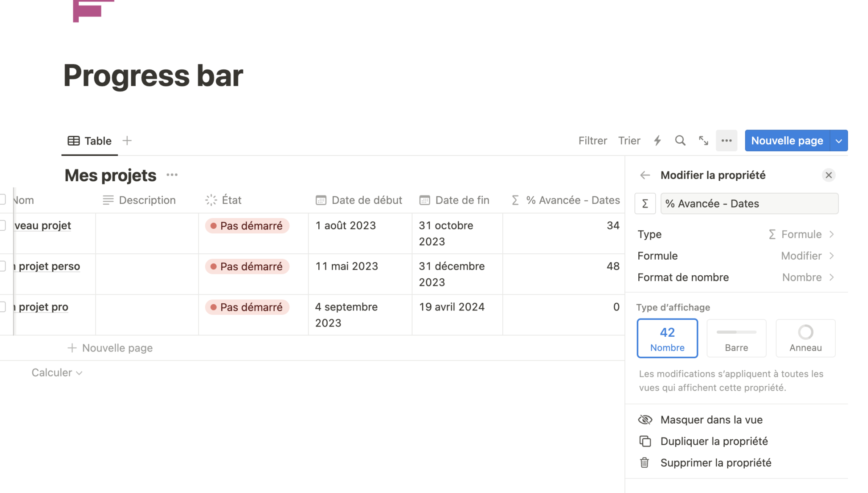This screenshot has width=868, height=493.
Task: Tick the header select-all checkbox
Action: point(3,199)
